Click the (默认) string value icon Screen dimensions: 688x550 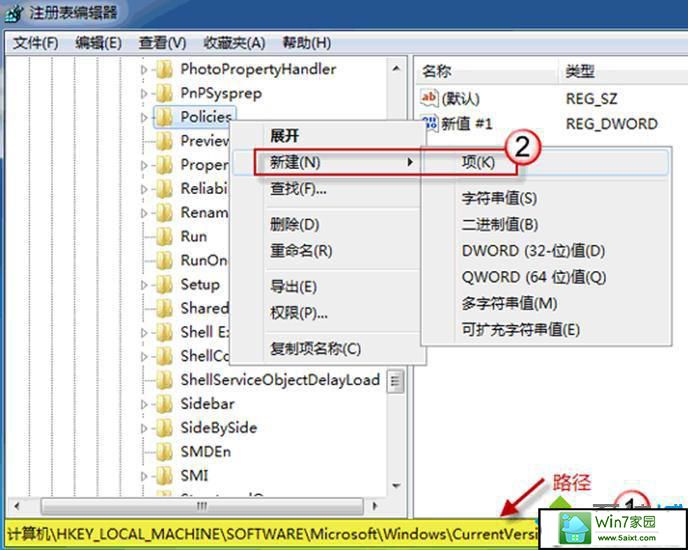(x=429, y=98)
